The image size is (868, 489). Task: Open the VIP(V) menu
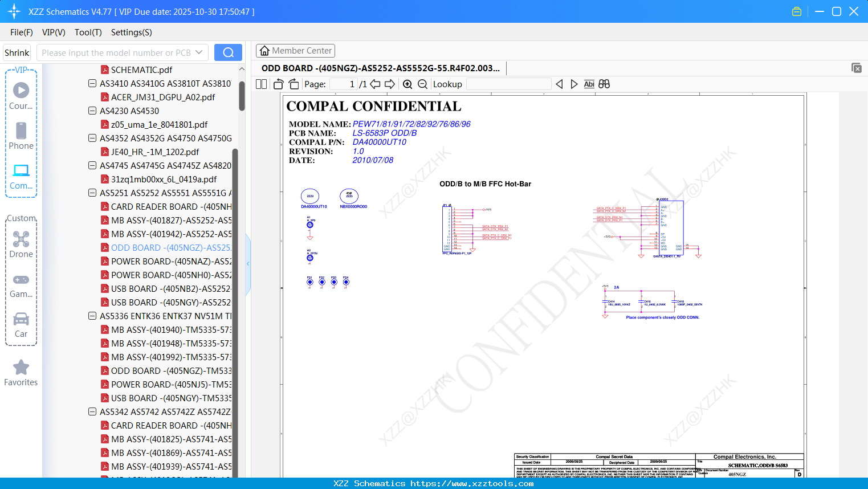click(54, 32)
